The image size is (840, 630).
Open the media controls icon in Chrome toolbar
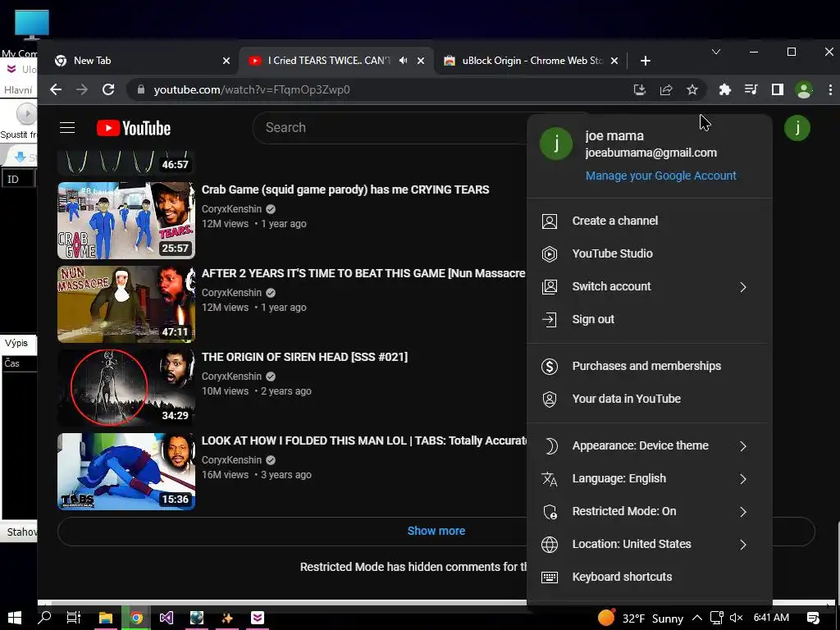tap(751, 89)
